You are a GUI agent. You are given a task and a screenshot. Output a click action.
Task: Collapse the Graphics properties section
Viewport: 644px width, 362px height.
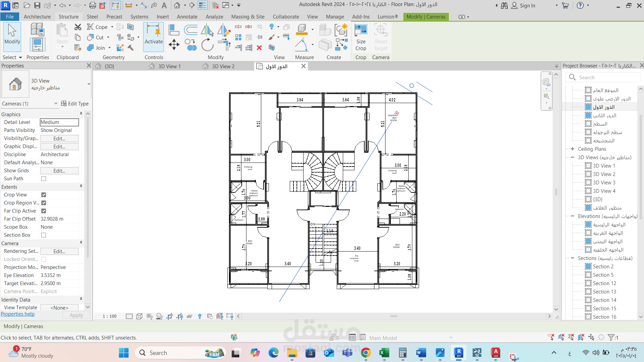click(x=81, y=114)
